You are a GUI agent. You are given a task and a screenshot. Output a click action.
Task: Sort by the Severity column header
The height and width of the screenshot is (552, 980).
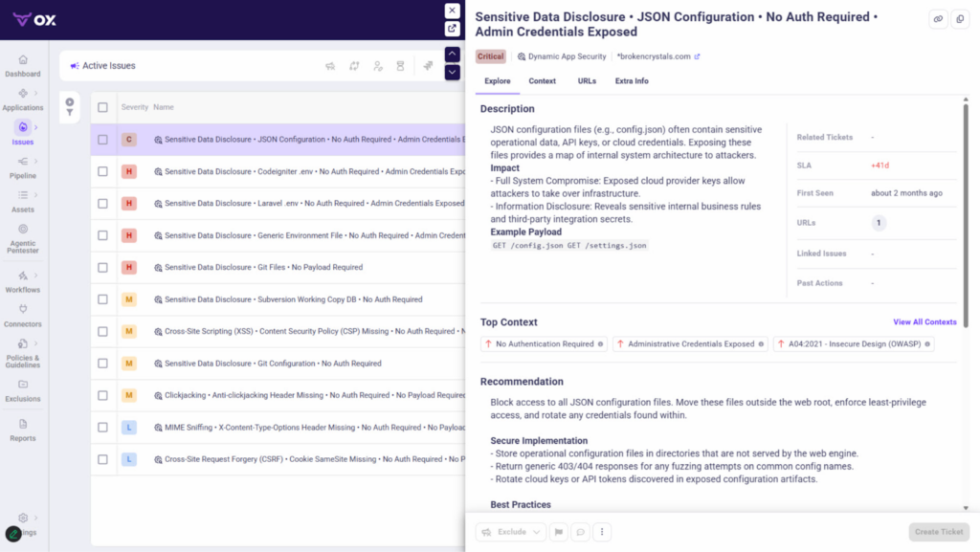(x=134, y=107)
